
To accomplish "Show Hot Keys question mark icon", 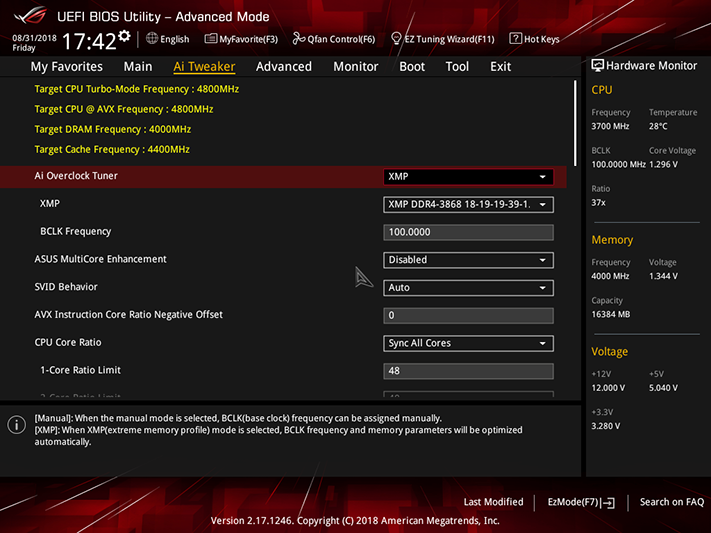I will pos(515,39).
